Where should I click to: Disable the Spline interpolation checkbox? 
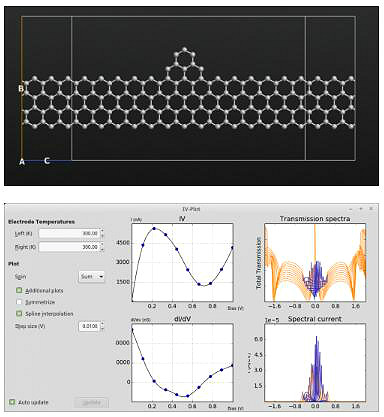tap(19, 314)
